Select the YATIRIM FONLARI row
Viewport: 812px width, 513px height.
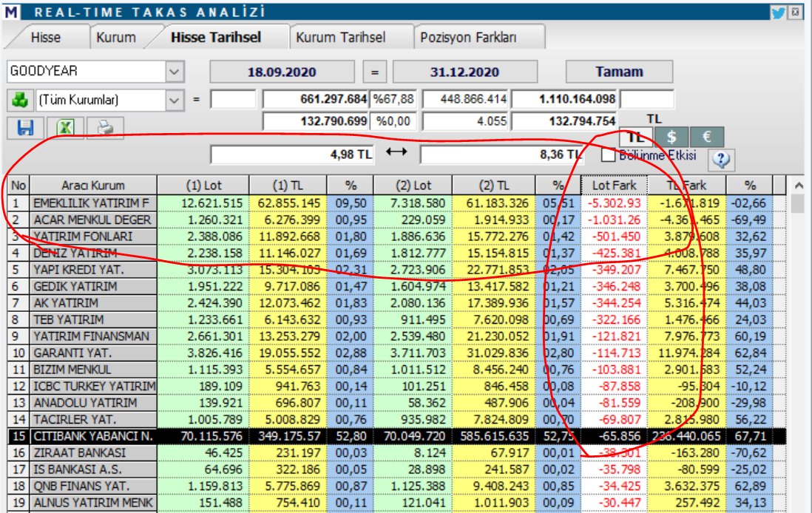point(93,236)
